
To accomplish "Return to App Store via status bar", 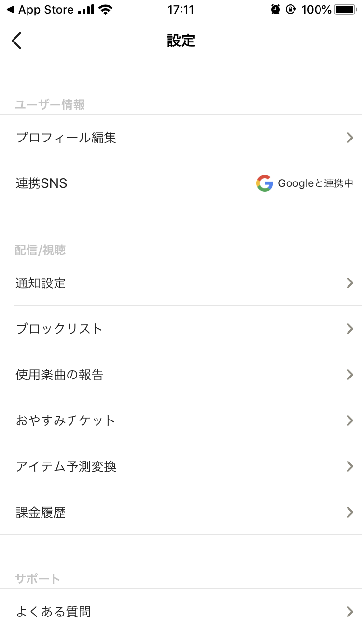I will click(40, 10).
